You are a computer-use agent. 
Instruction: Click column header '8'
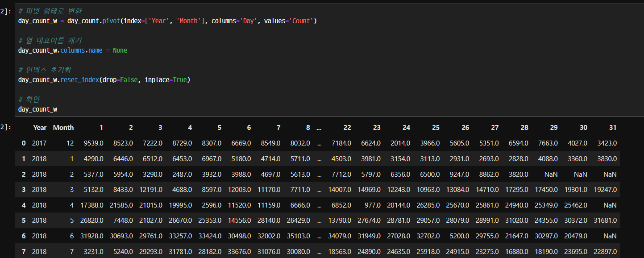pyautogui.click(x=308, y=128)
